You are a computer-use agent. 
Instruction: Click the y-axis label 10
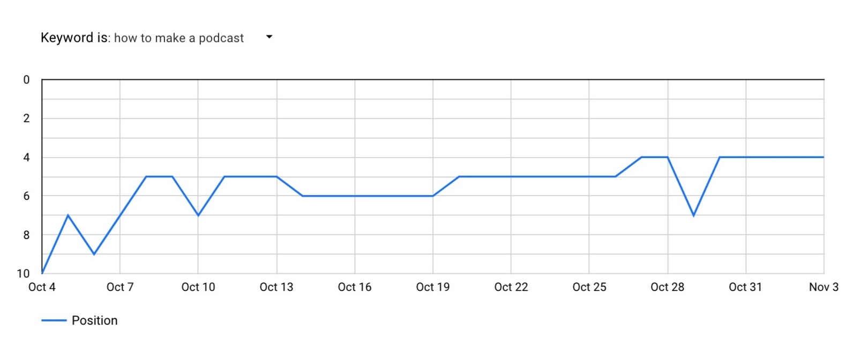(23, 274)
